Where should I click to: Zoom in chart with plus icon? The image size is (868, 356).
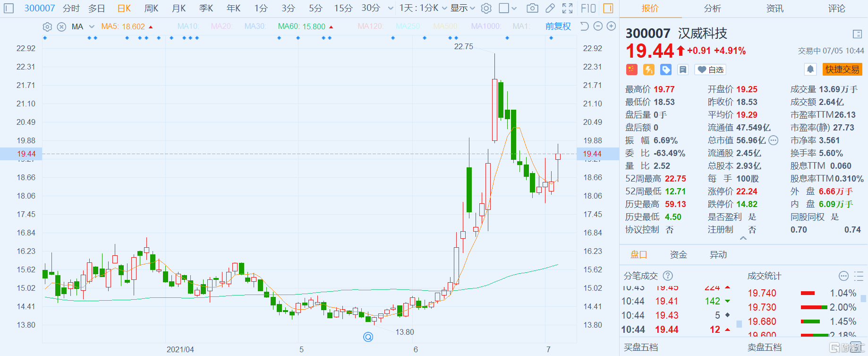point(611,26)
